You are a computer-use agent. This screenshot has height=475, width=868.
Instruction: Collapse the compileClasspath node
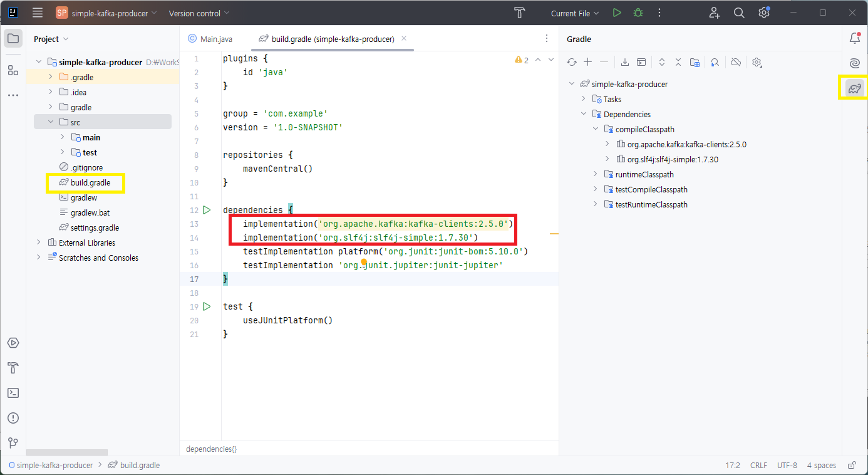pyautogui.click(x=595, y=129)
